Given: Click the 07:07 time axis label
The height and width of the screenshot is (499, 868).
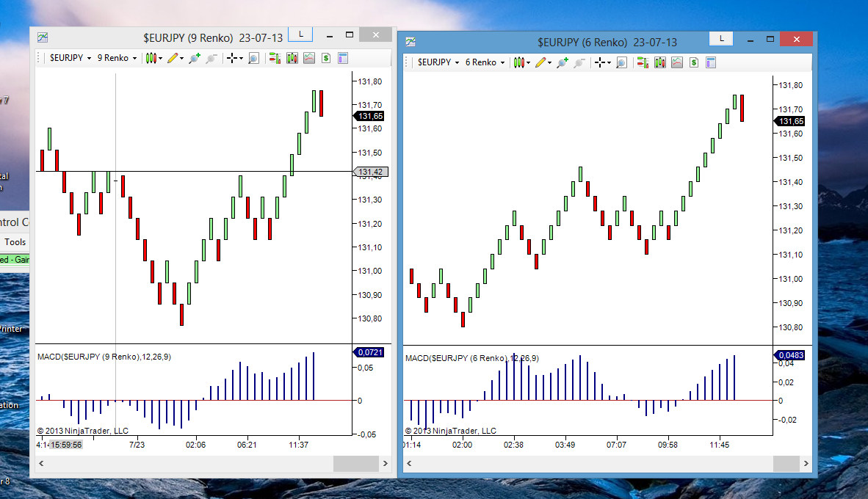Looking at the screenshot, I should coord(616,445).
